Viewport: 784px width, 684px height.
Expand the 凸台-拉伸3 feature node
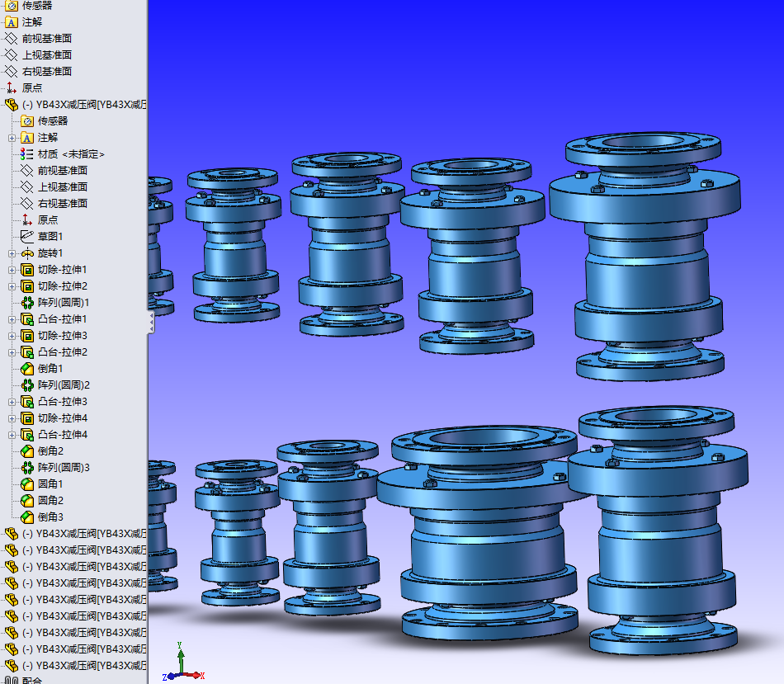tap(12, 402)
